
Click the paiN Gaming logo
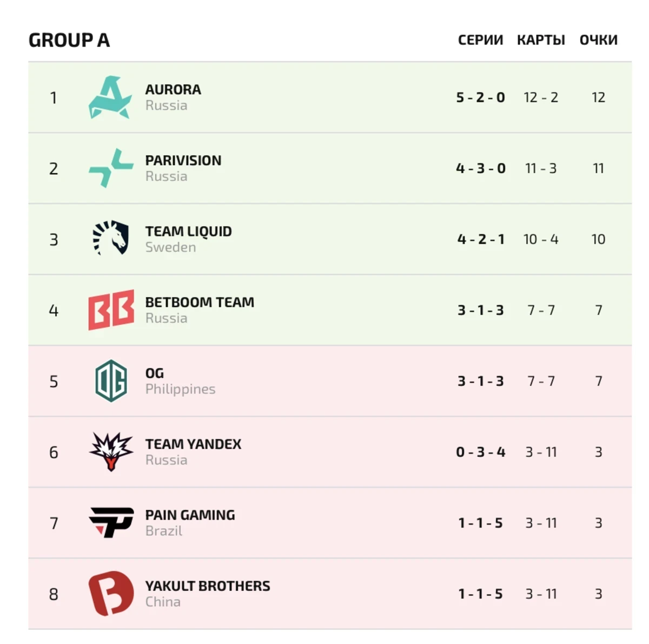pyautogui.click(x=111, y=522)
